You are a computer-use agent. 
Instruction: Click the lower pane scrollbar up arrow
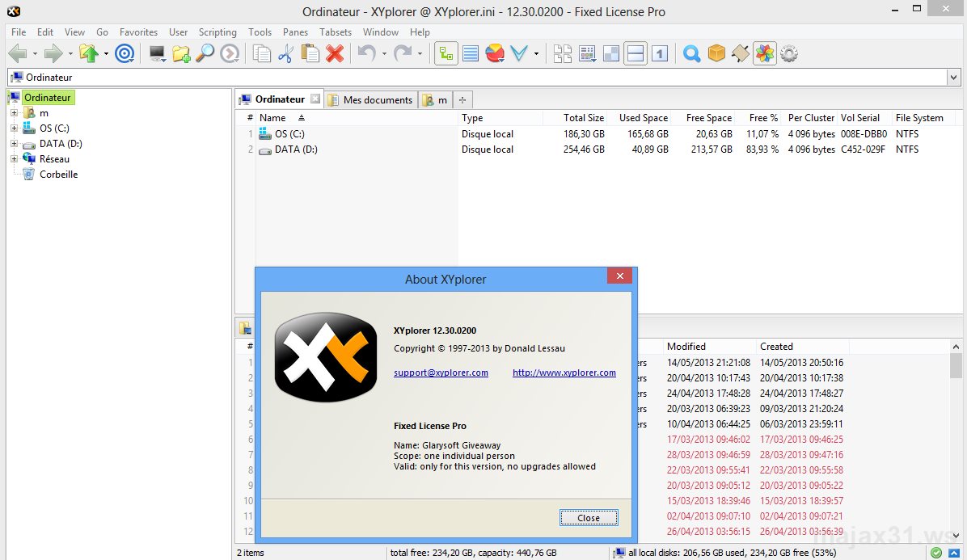tap(956, 347)
